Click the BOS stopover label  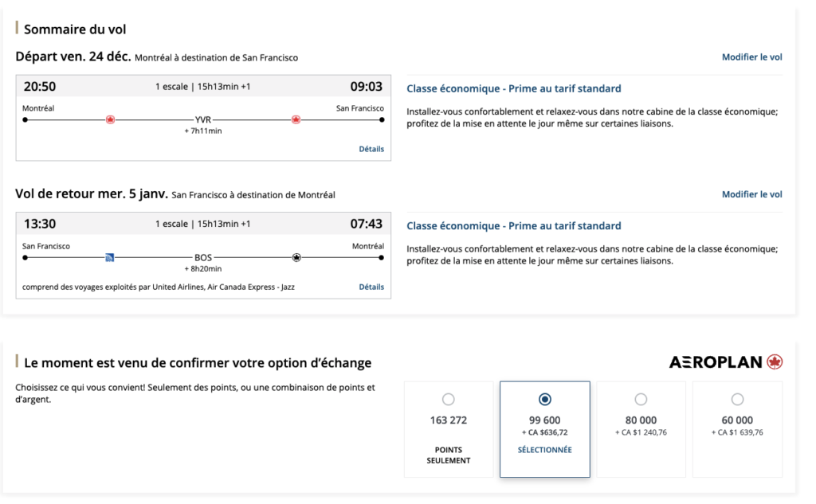coord(203,258)
